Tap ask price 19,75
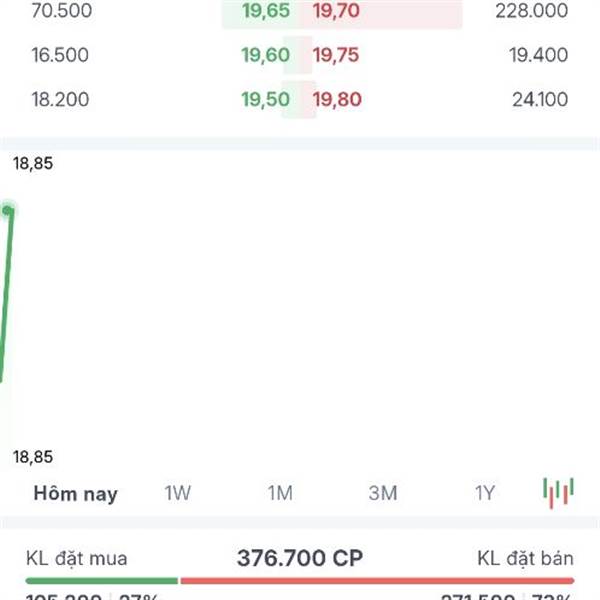 (x=336, y=55)
